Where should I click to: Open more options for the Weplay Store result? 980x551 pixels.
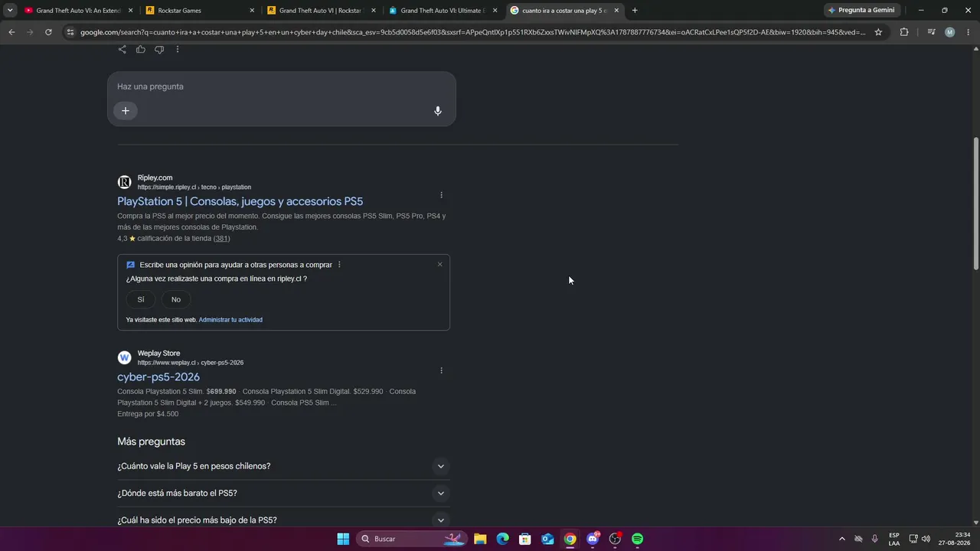(x=441, y=370)
